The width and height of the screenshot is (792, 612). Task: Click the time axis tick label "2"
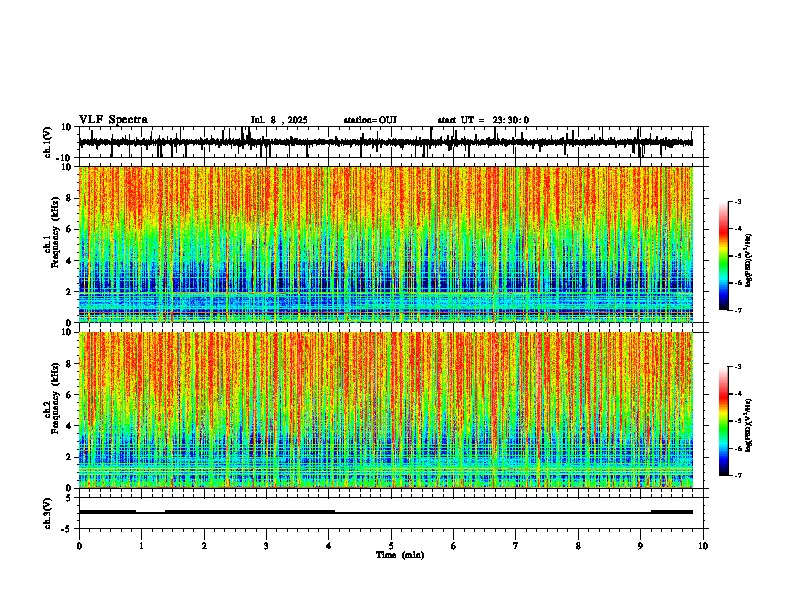point(204,546)
